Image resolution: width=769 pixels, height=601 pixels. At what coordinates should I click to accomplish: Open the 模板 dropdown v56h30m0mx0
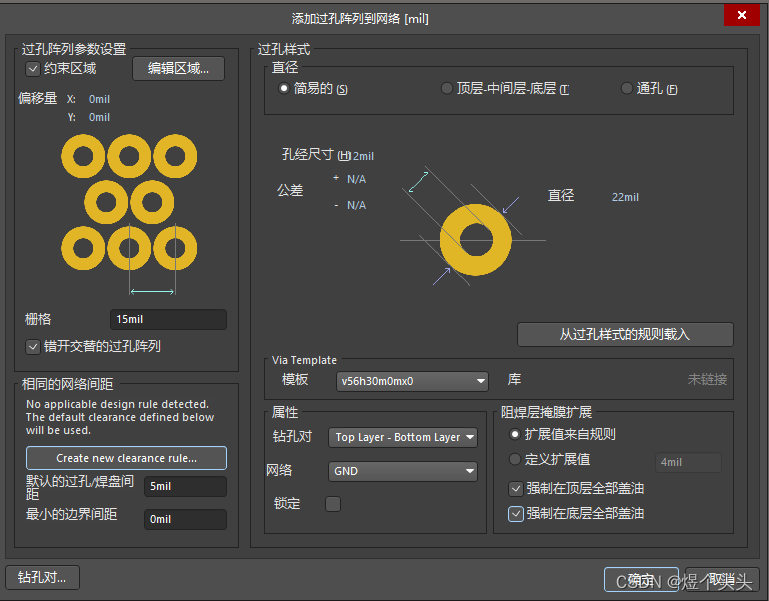(412, 381)
